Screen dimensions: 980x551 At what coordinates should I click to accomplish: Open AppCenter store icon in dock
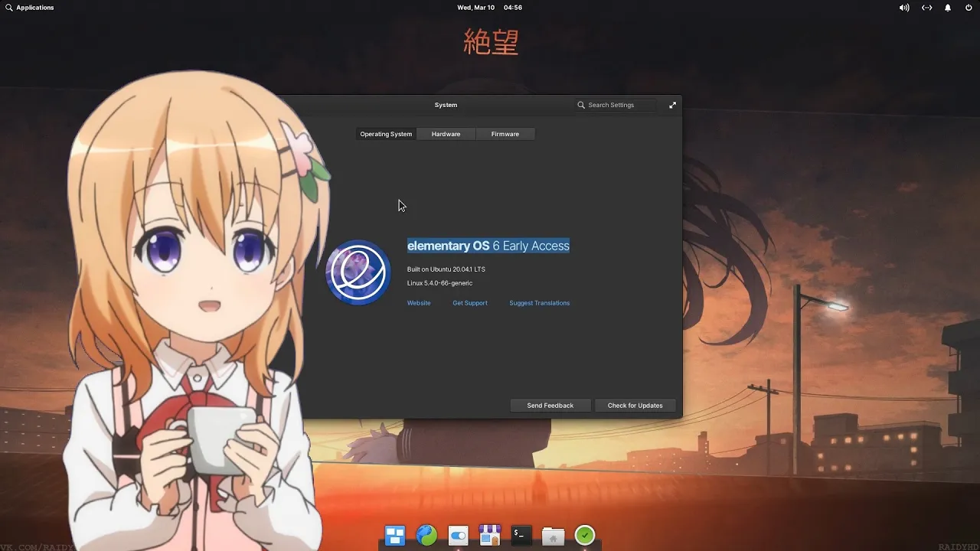[x=490, y=535]
